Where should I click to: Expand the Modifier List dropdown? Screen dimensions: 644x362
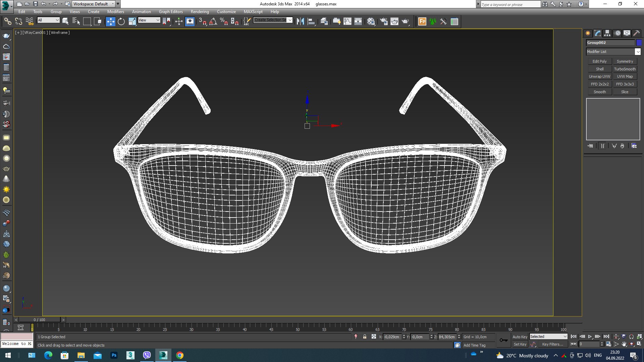[638, 52]
